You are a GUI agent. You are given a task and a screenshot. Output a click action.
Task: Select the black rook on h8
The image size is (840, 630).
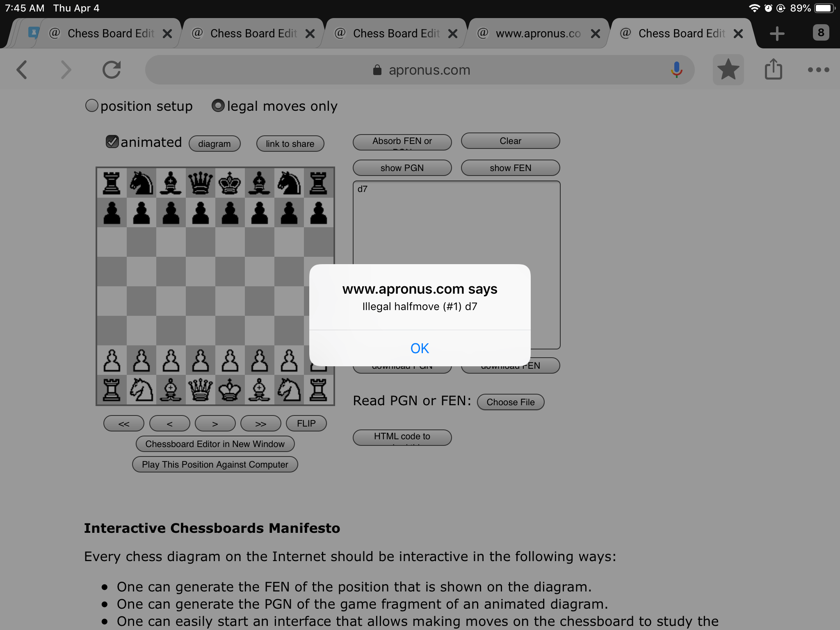319,183
